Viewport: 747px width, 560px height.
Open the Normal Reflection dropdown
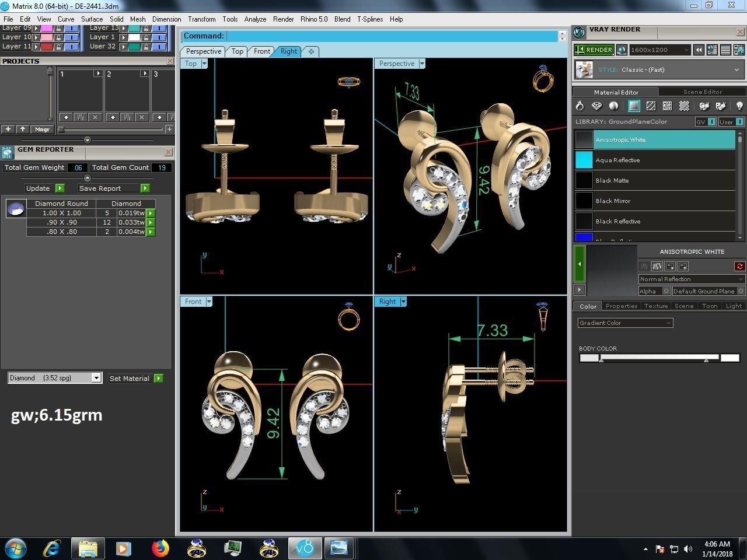pyautogui.click(x=692, y=279)
